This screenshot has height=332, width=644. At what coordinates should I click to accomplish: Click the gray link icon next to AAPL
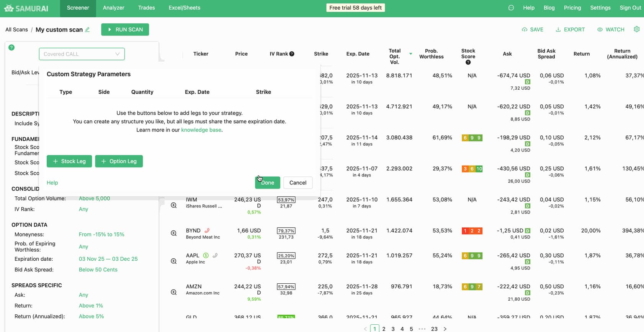[215, 255]
